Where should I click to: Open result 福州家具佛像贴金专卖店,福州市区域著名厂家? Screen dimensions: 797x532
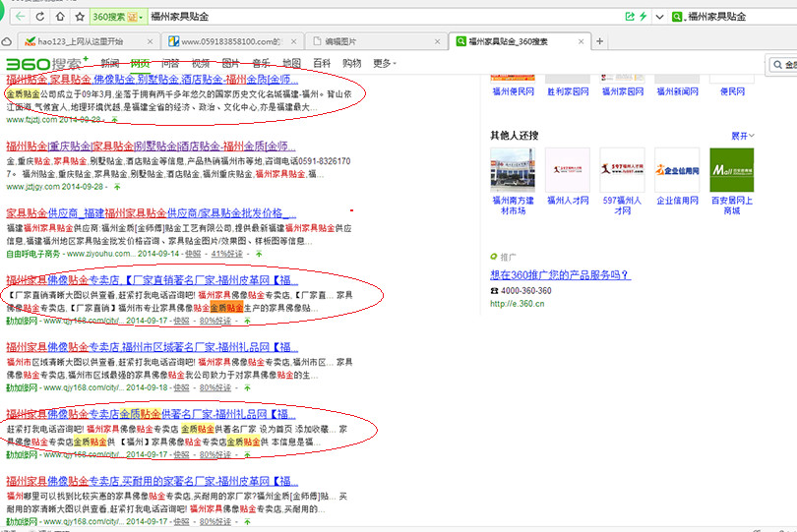(152, 347)
